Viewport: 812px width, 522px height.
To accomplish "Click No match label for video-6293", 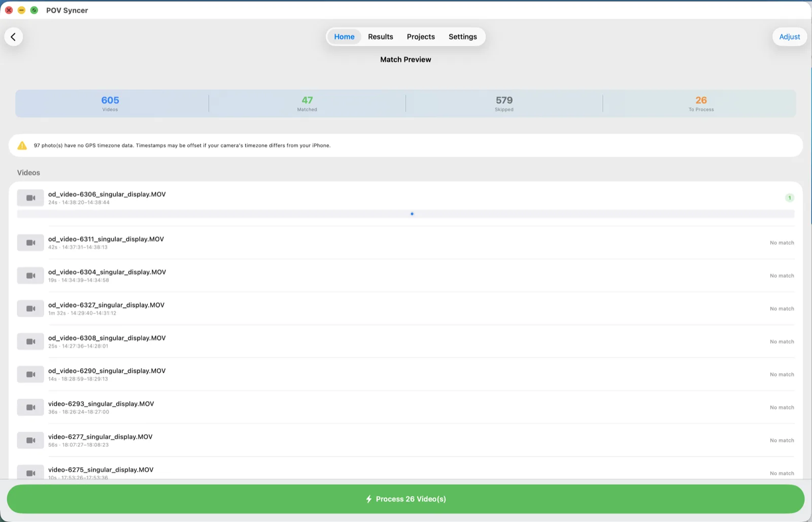I will tap(782, 407).
